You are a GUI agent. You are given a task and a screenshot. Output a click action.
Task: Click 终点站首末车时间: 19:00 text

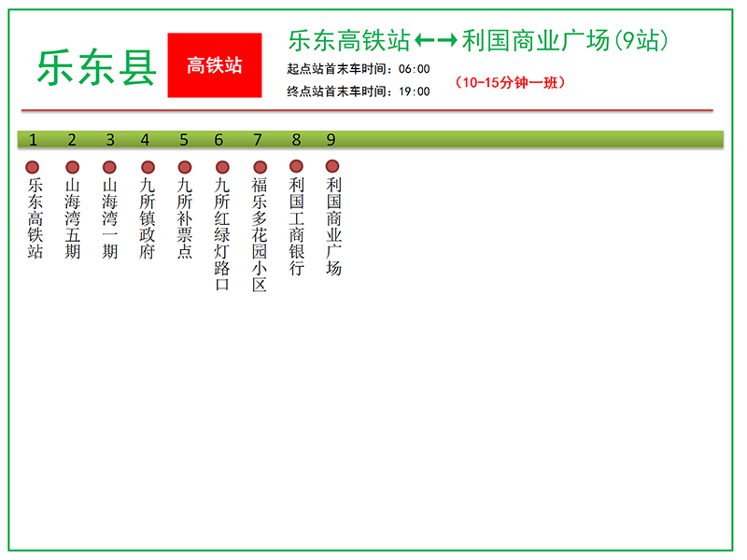coord(359,91)
